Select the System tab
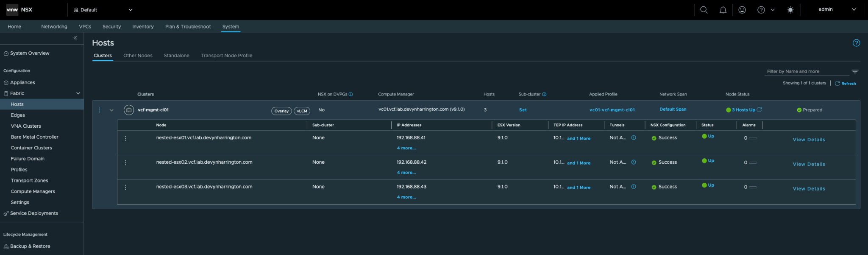Viewport: 868px width, 255px height. coord(231,27)
